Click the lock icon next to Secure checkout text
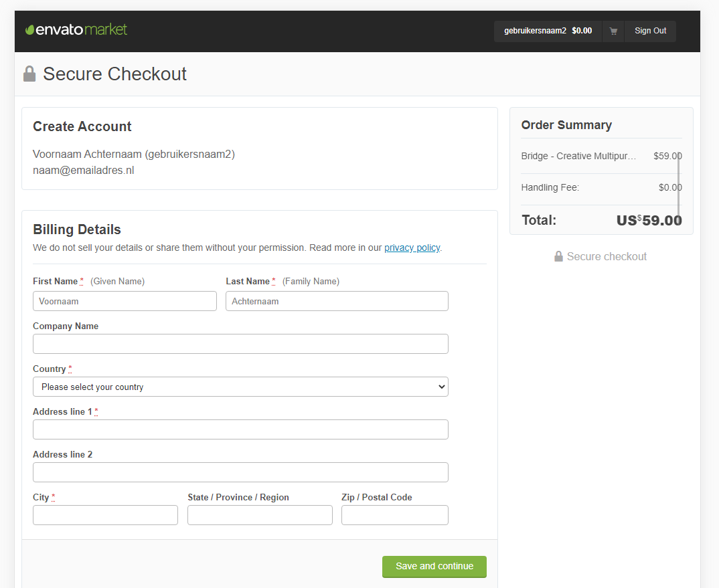Screen dimensions: 719x588 [558, 256]
